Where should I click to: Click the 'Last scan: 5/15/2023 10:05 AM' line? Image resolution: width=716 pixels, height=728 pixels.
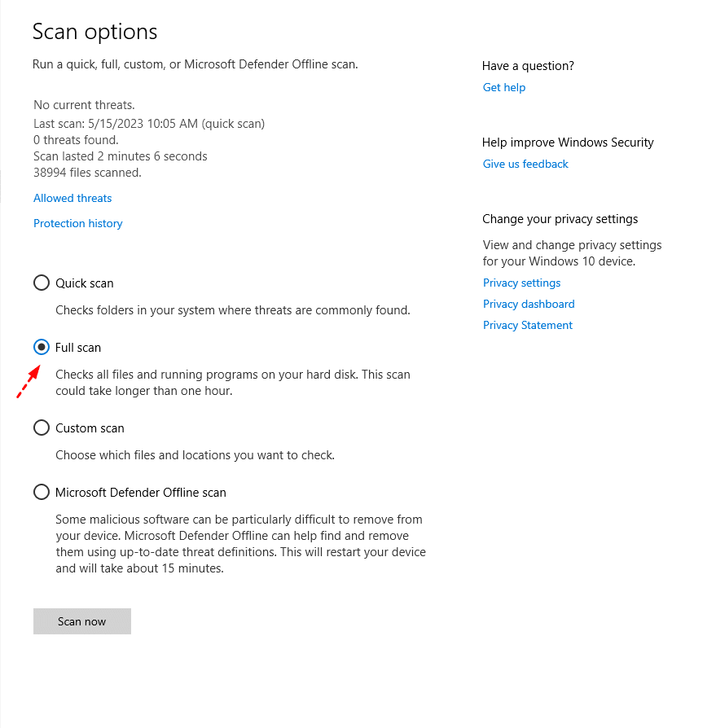[149, 124]
